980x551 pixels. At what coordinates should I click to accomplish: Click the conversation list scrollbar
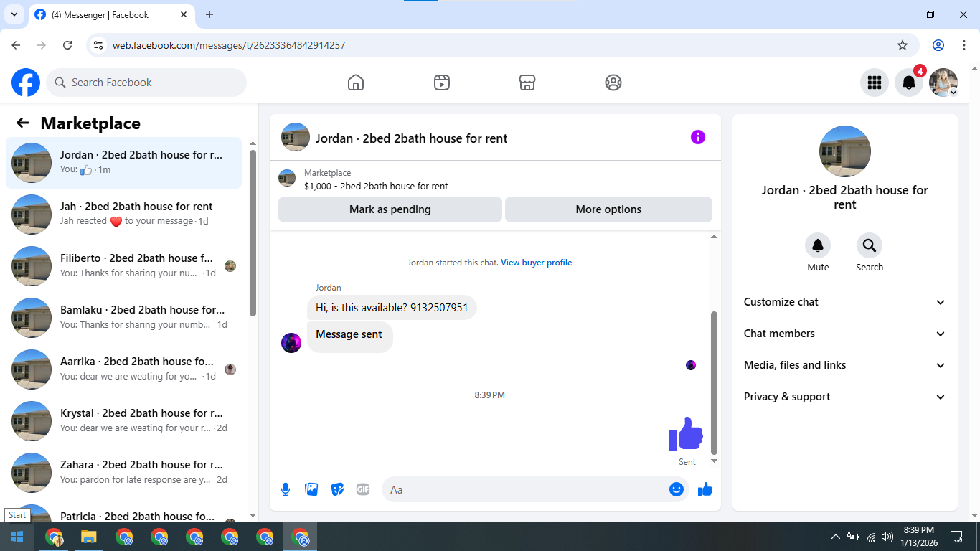click(x=253, y=232)
